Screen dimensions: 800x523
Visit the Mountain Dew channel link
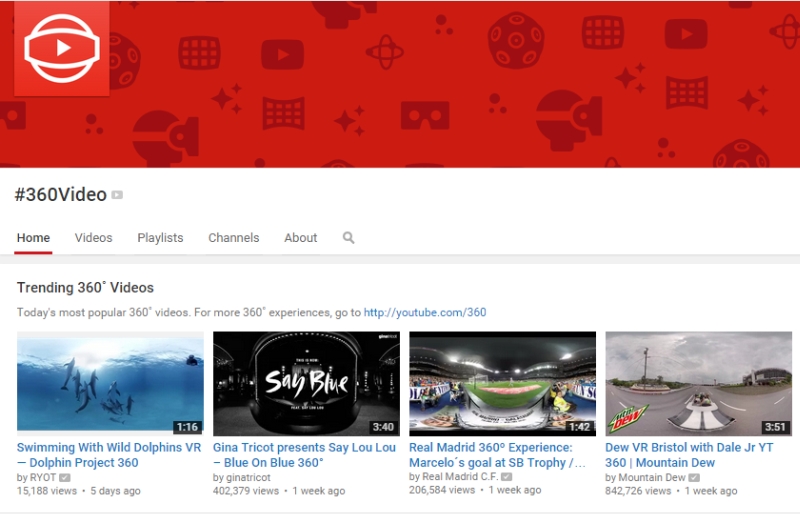[652, 478]
